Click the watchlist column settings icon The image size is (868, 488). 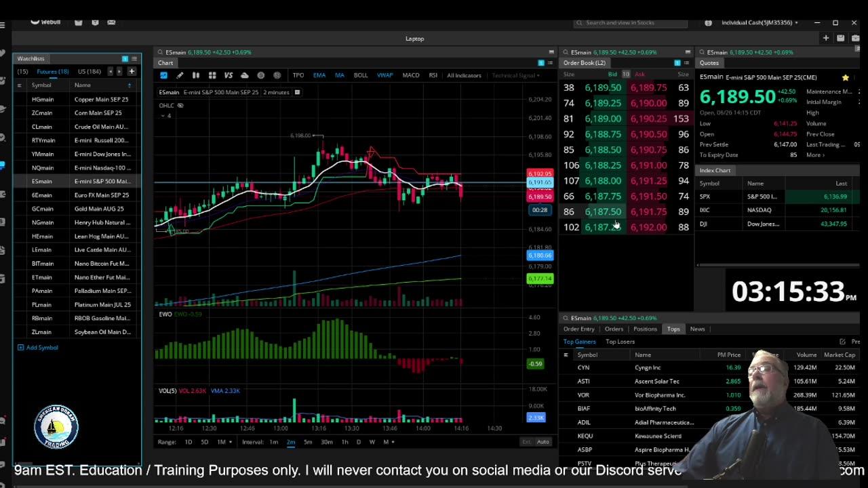[x=19, y=85]
